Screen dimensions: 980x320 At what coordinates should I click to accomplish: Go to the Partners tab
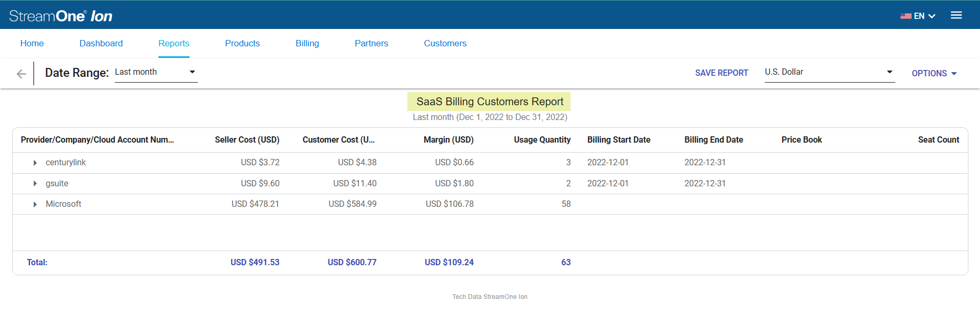coord(372,43)
